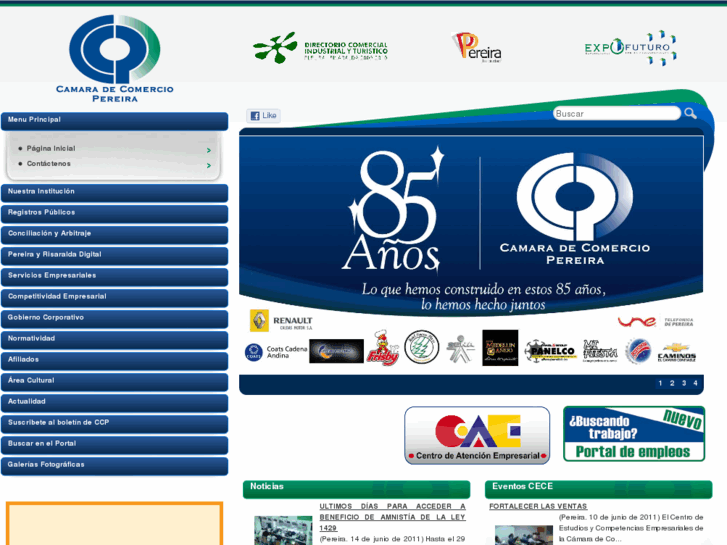Viewport: 727px width, 545px height.
Task: Expand Competitividad Empresarial menu
Action: click(x=115, y=297)
